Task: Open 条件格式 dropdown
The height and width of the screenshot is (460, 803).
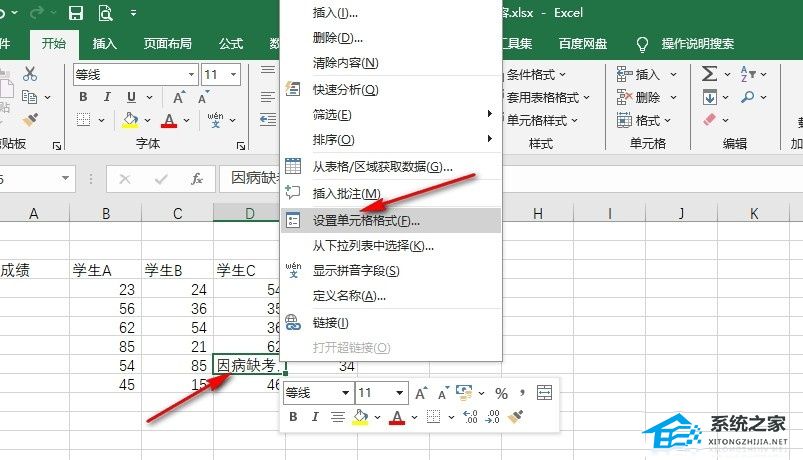Action: (536, 75)
